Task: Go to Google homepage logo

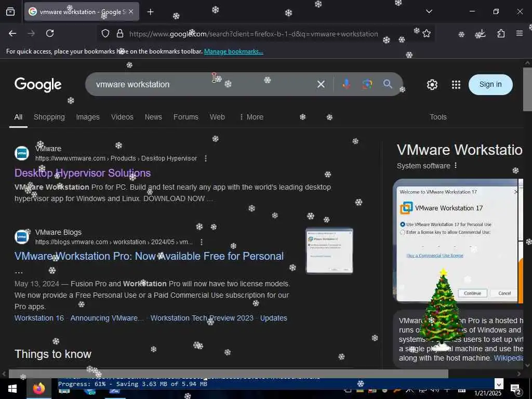Action: pyautogui.click(x=38, y=85)
